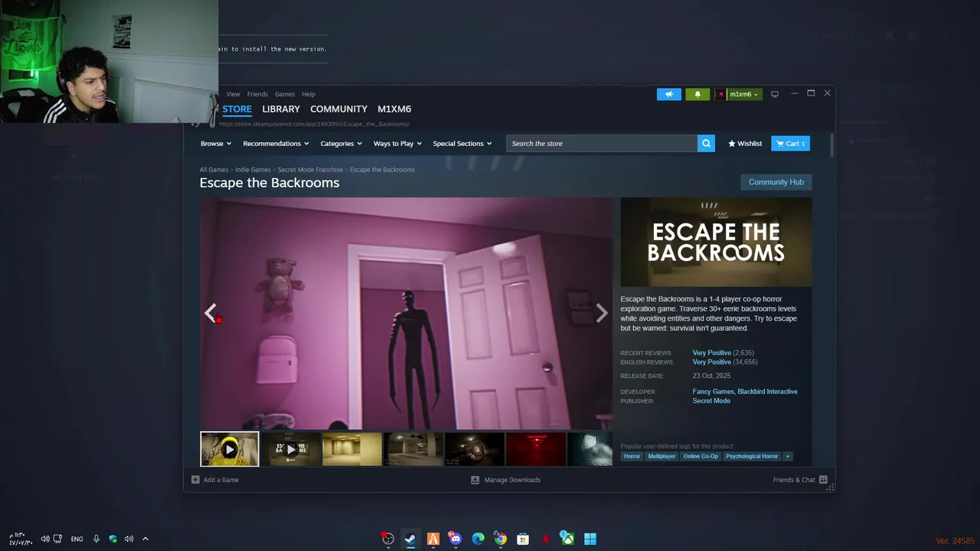Open the Wishlist

click(x=745, y=144)
